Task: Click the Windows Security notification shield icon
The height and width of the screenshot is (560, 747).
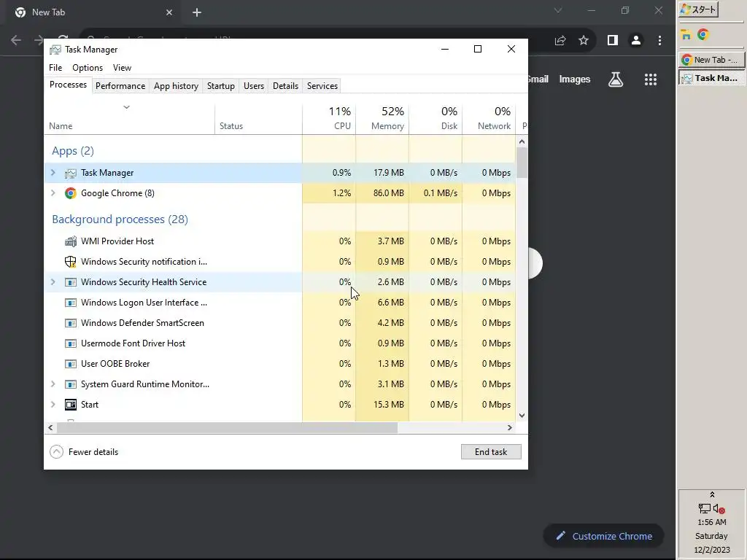Action: [71, 262]
